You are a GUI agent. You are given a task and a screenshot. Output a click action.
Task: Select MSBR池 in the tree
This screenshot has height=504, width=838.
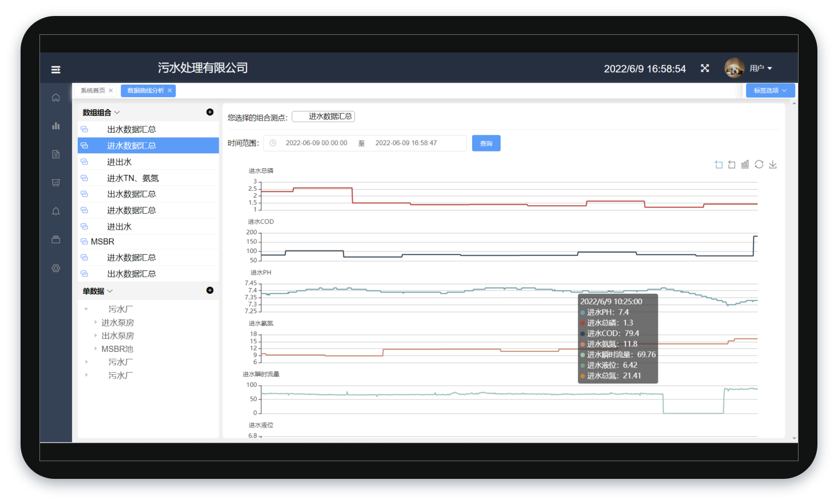[117, 349]
